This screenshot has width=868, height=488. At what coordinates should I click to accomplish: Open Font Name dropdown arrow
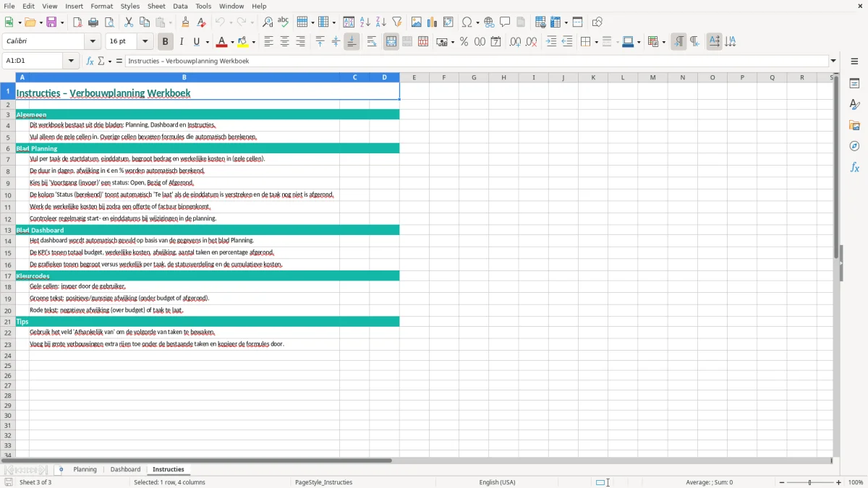93,42
